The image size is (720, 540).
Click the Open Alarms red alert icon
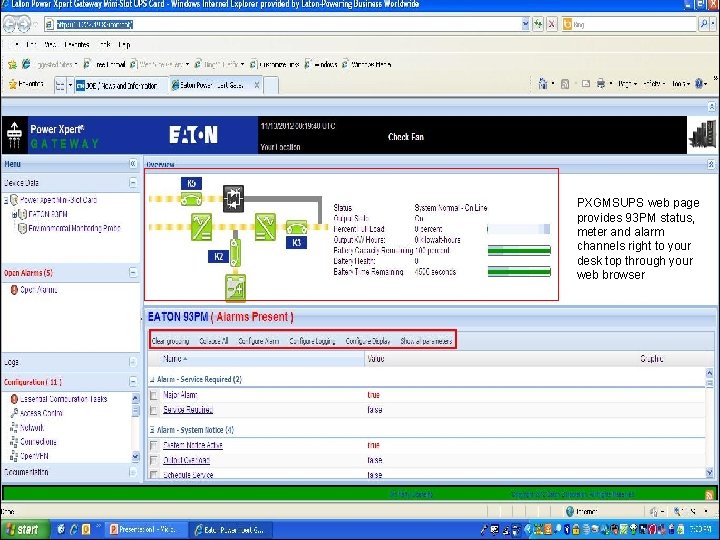tap(14, 290)
